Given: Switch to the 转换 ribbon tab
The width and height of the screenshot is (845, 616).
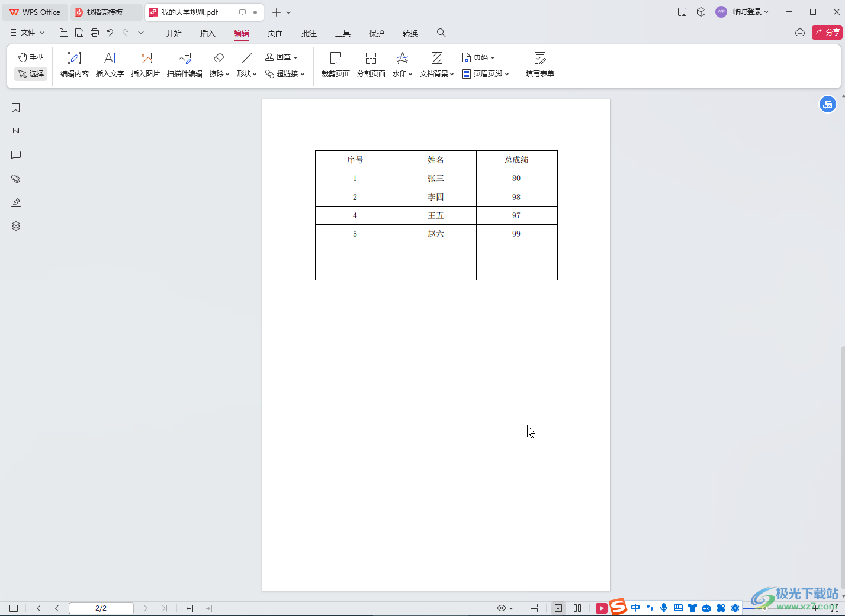Looking at the screenshot, I should [x=410, y=33].
